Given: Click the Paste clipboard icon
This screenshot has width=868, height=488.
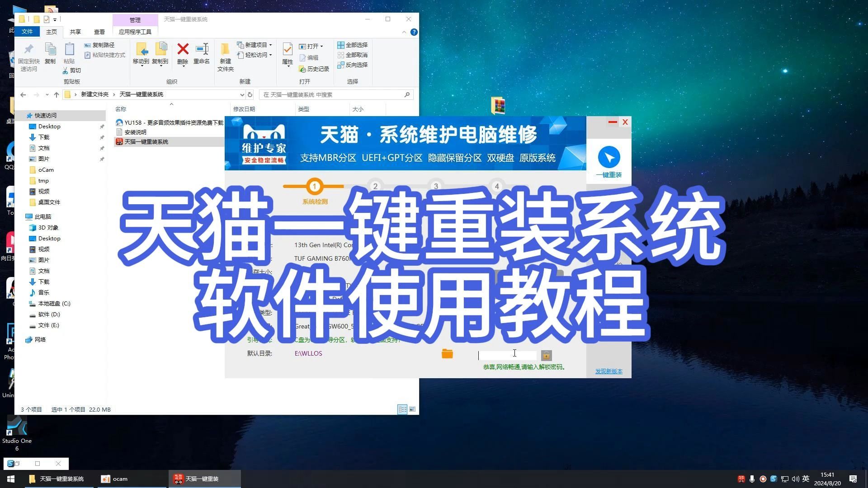Looking at the screenshot, I should pyautogui.click(x=69, y=49).
